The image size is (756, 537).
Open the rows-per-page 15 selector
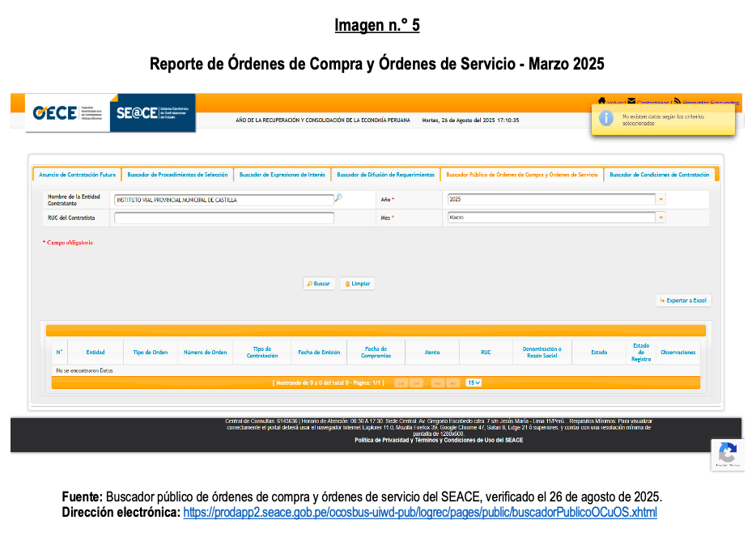[x=474, y=383]
